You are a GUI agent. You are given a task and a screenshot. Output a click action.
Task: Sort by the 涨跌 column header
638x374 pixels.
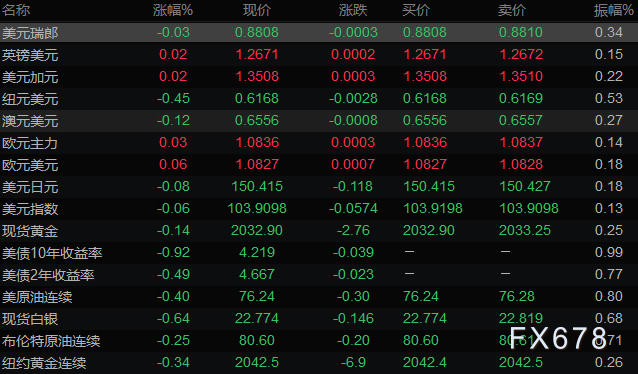point(353,10)
